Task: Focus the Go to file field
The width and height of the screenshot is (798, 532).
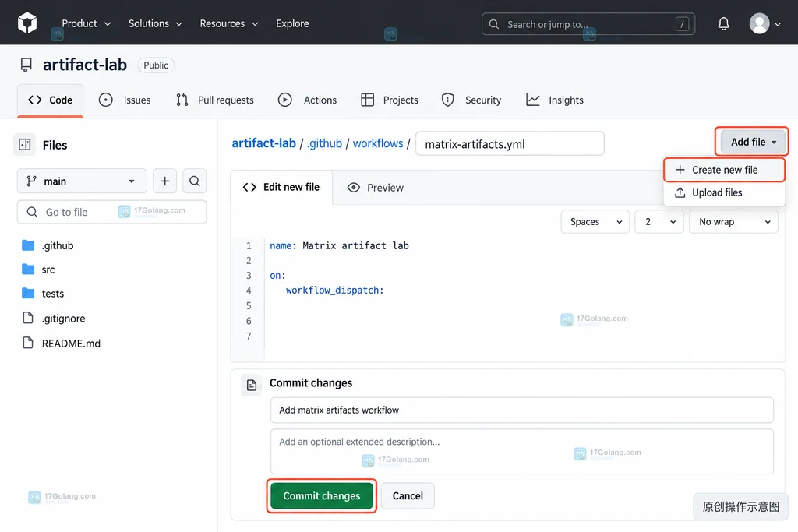Action: tap(112, 212)
